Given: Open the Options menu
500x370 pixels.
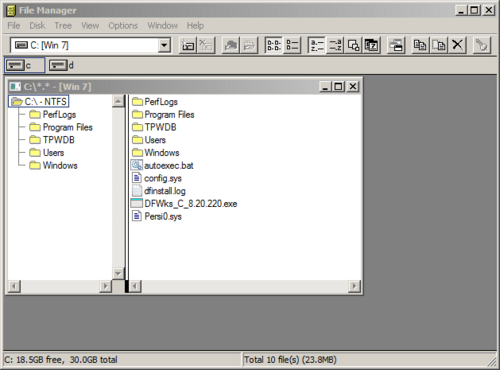Looking at the screenshot, I should 123,26.
